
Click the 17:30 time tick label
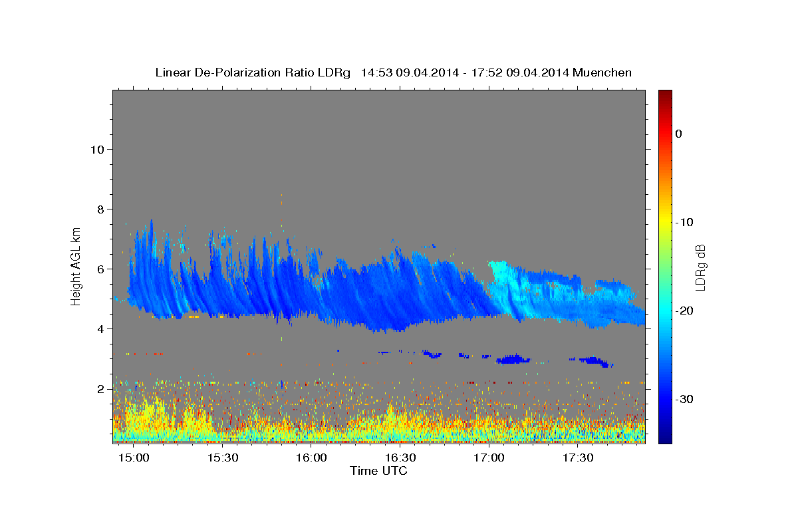[578, 458]
